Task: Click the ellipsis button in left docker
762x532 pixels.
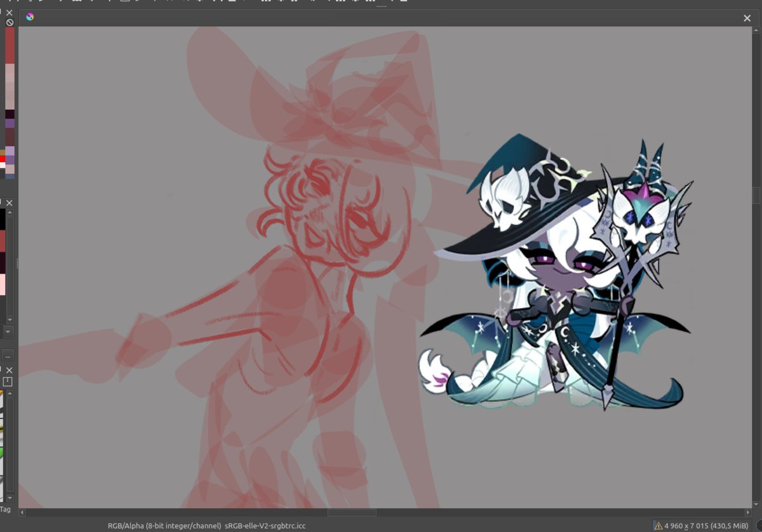Action: pos(8,356)
